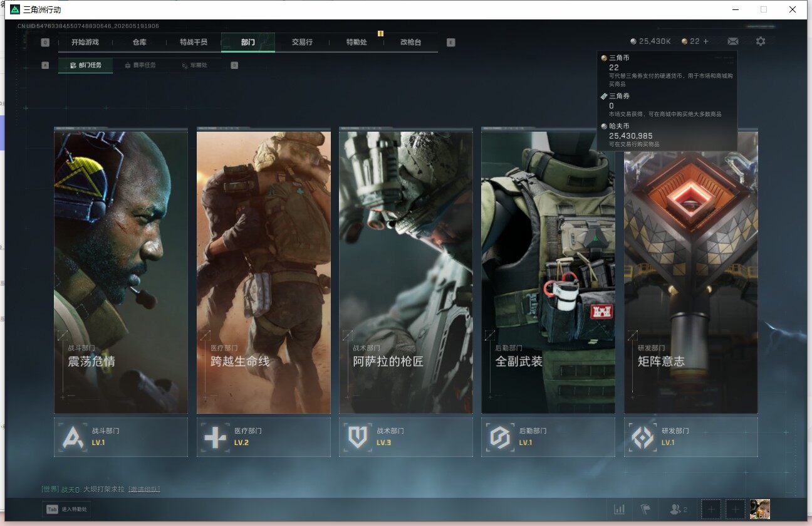Click the first empty teammate plus slot
Viewport: 812px width, 526px height.
710,510
